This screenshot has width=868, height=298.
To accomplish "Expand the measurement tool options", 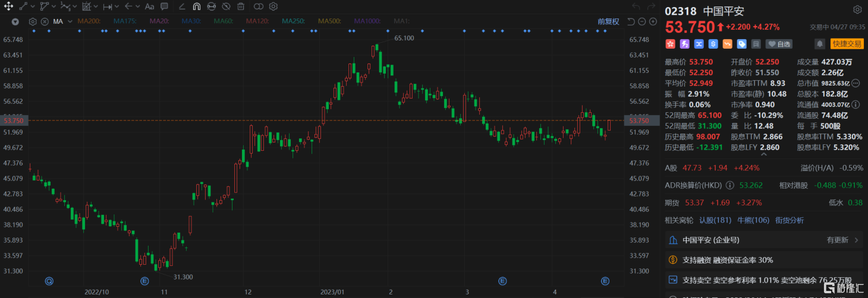I will (117, 7).
